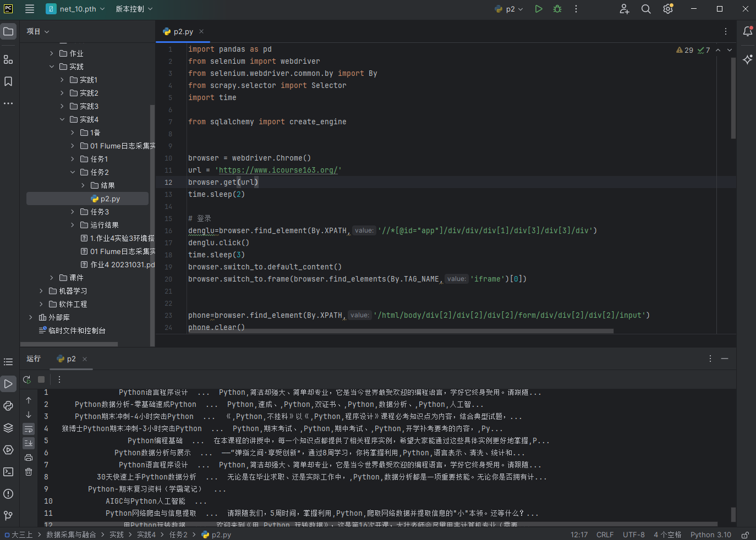
Task: Jump down the stack trace arrow
Action: (x=29, y=415)
